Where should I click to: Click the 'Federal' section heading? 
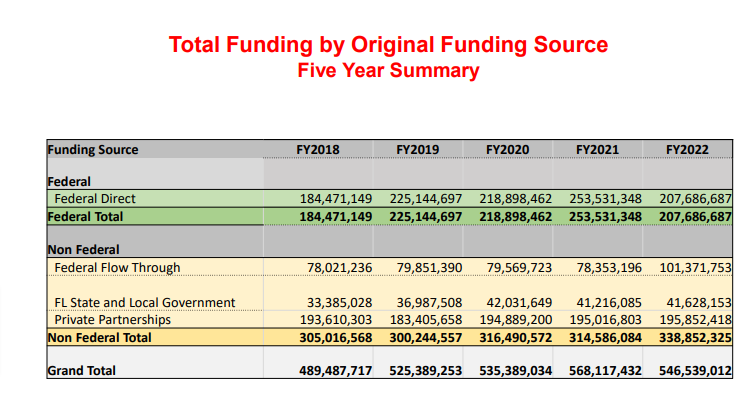click(69, 181)
